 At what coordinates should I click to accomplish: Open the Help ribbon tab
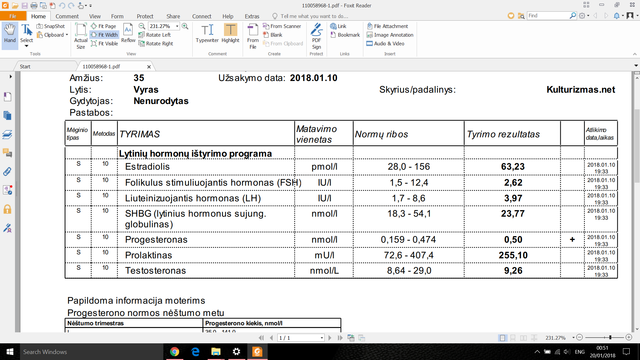228,16
